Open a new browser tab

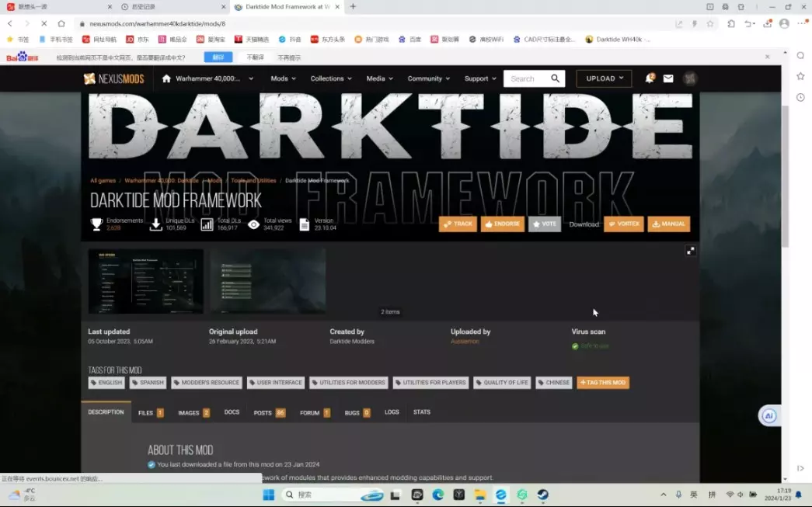(x=353, y=7)
